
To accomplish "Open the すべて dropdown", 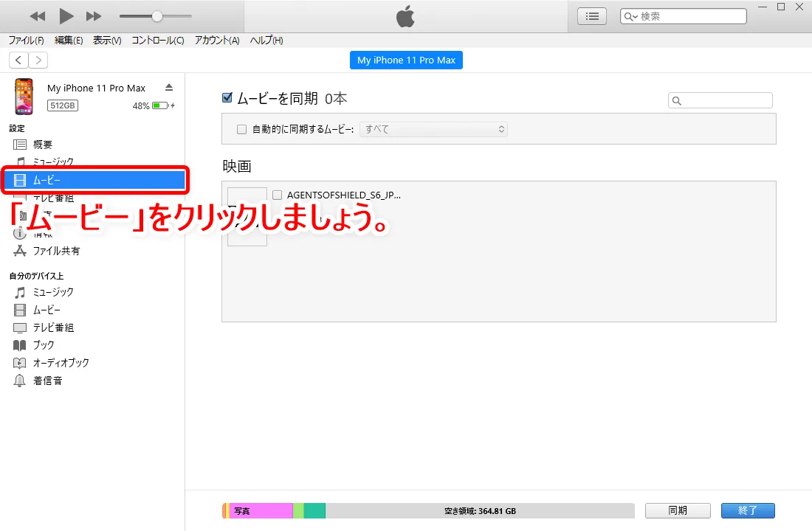I will click(433, 129).
